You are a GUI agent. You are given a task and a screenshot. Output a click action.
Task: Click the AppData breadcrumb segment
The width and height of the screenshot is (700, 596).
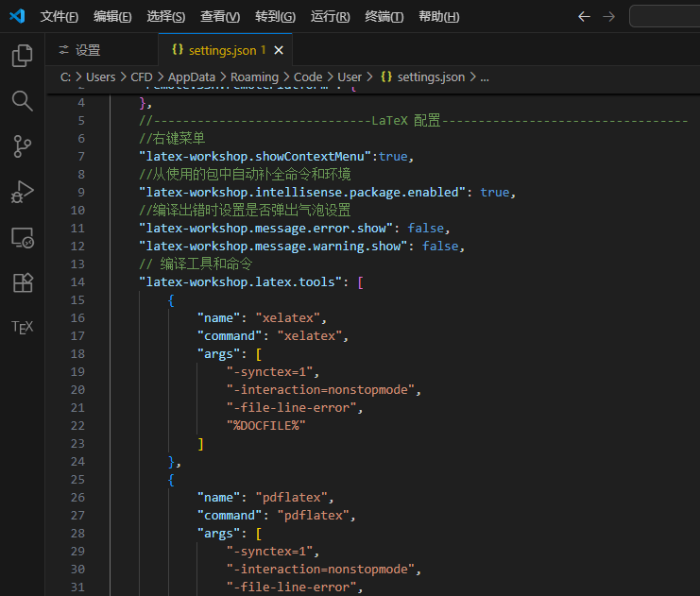click(x=192, y=77)
